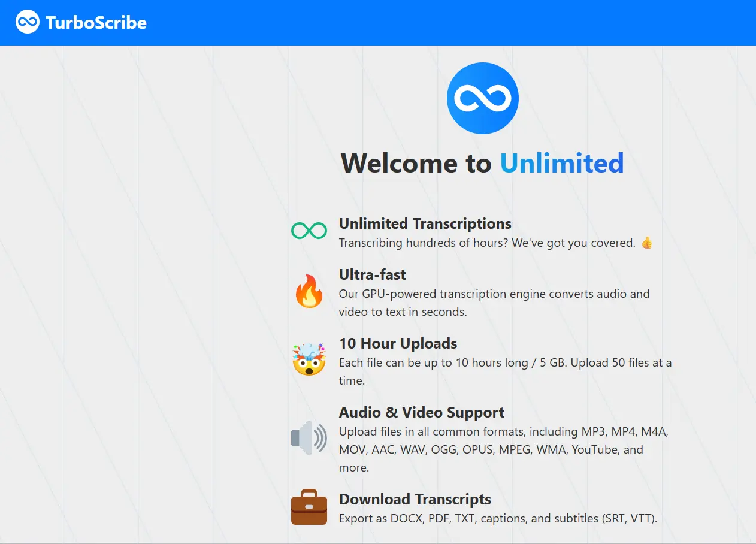This screenshot has width=756, height=544.
Task: Select the 'Unlimited Transcriptions' heading
Action: (425, 224)
